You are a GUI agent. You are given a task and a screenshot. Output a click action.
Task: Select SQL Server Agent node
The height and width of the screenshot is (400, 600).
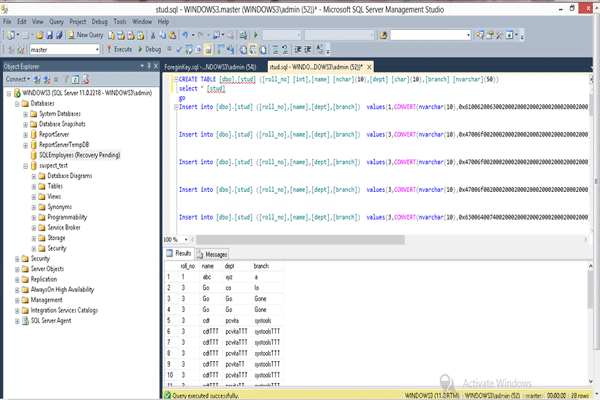pyautogui.click(x=51, y=320)
